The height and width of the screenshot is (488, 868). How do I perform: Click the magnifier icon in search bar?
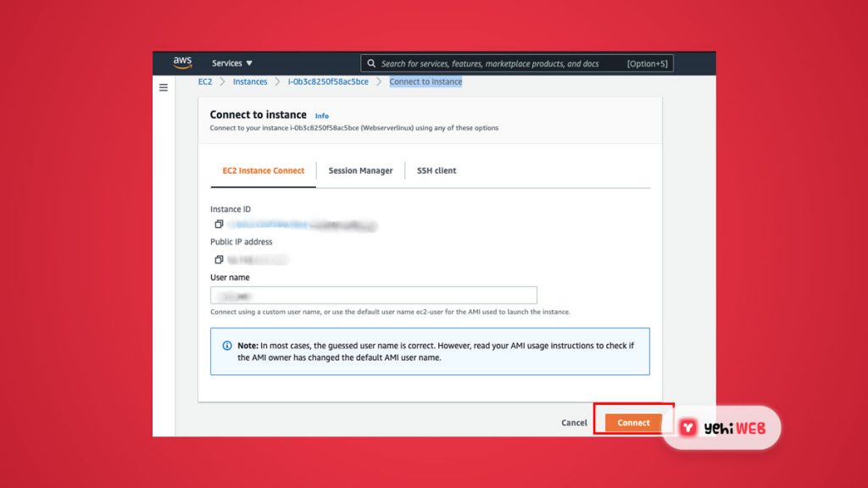coord(370,64)
